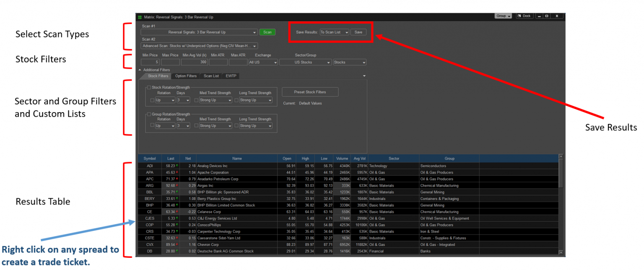The image size is (644, 270).
Task: Open the Save Results To Scan List dropdown
Action: 334,32
